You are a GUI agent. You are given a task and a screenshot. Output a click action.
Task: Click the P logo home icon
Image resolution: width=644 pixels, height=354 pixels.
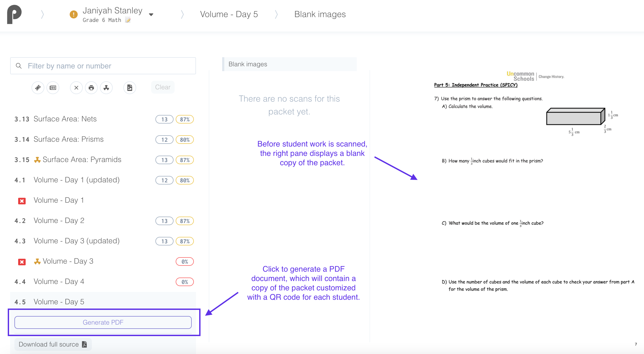pyautogui.click(x=14, y=14)
